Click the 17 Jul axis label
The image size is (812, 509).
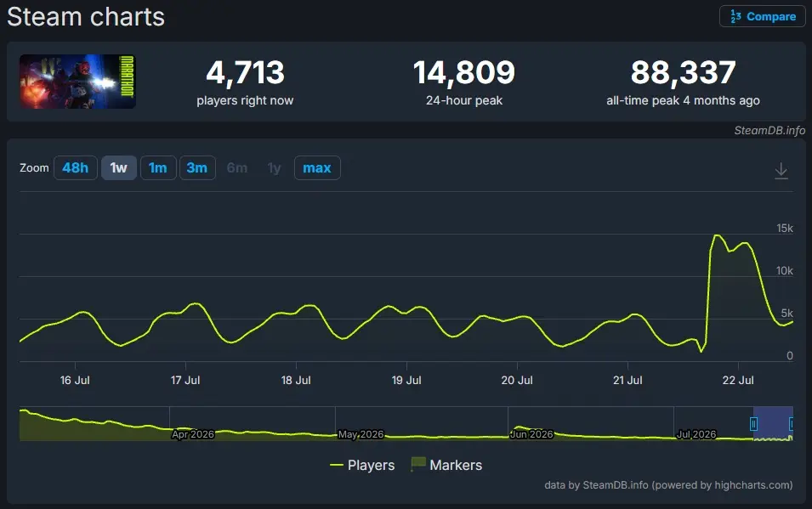point(185,380)
